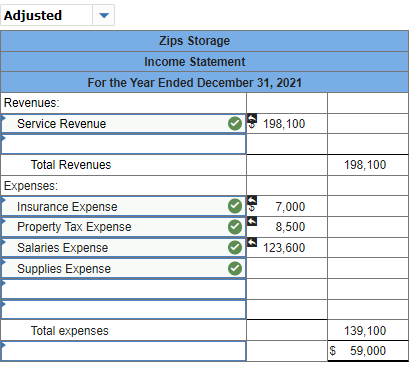Viewport: 411px width, 365px height.
Task: Open the blank net income label row
Action: 124,351
